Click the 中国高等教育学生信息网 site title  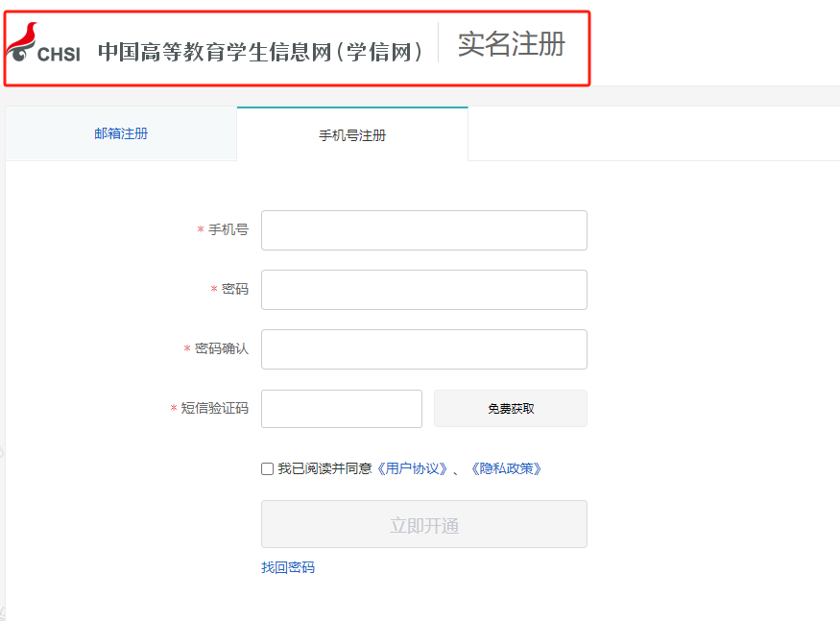(x=260, y=52)
